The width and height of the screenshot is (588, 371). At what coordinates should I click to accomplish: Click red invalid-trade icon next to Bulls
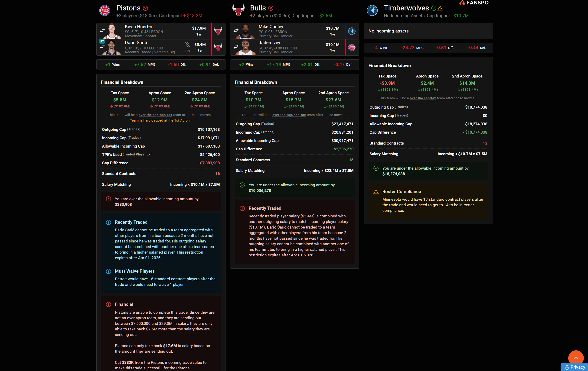[x=271, y=8]
